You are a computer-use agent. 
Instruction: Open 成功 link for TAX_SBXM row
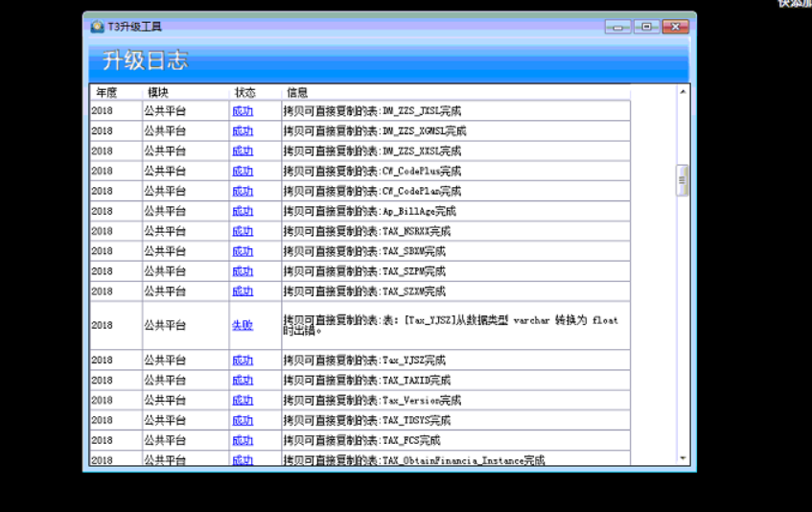point(243,251)
